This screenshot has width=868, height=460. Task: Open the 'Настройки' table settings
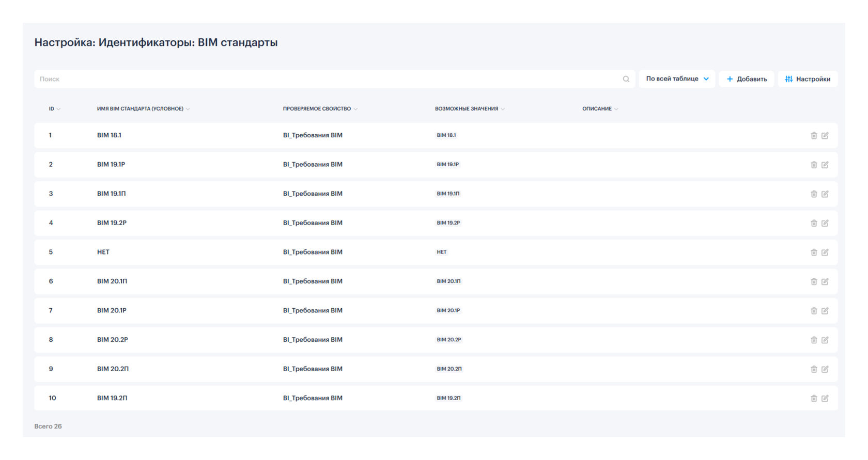pos(808,79)
